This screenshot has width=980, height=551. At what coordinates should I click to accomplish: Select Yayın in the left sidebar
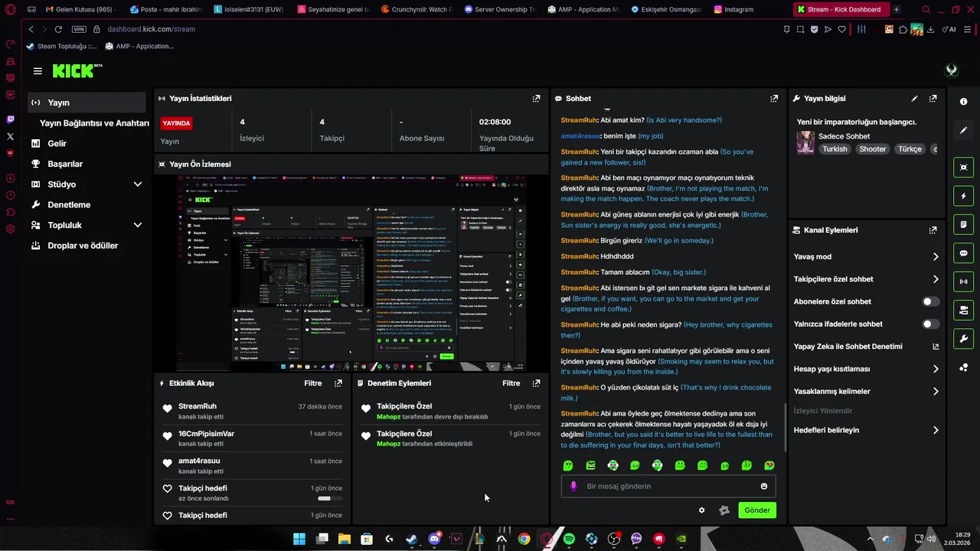pos(87,103)
